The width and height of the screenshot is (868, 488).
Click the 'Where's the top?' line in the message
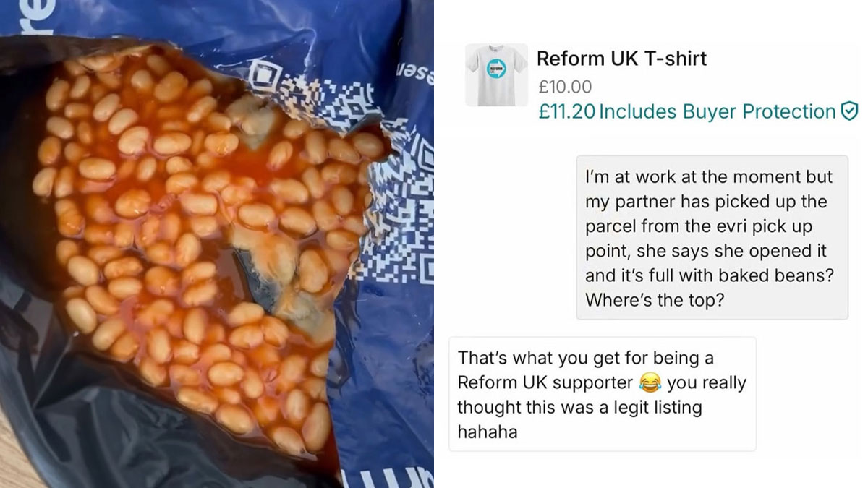pos(654,300)
